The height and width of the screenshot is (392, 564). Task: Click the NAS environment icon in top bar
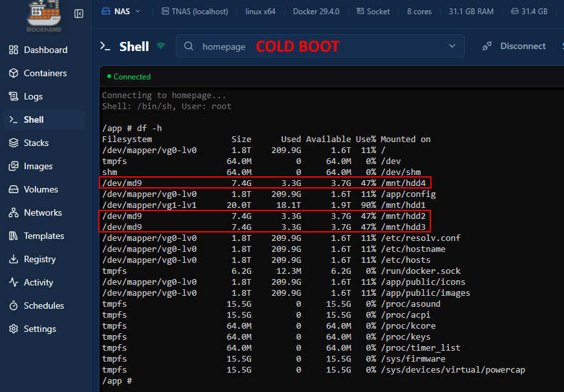106,11
